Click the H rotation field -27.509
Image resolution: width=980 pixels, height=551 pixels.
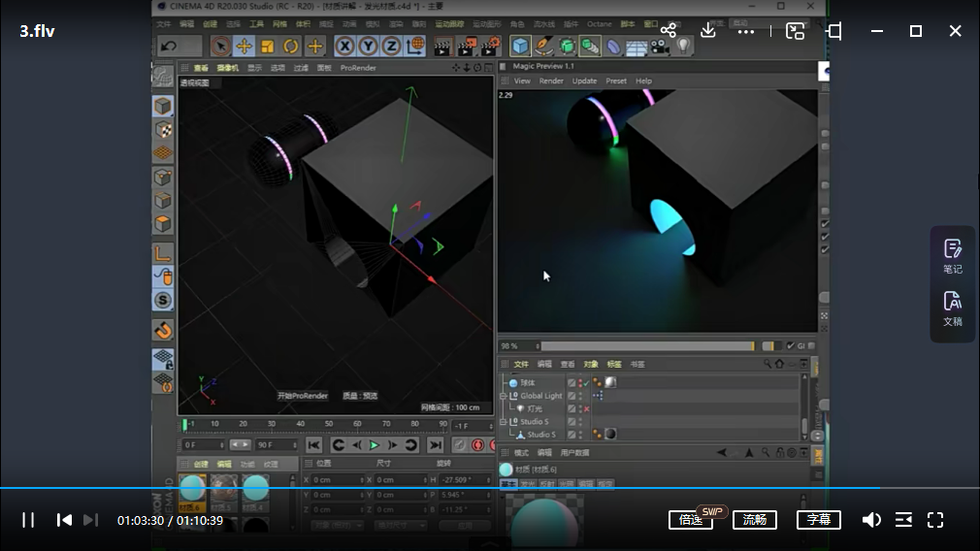click(465, 480)
